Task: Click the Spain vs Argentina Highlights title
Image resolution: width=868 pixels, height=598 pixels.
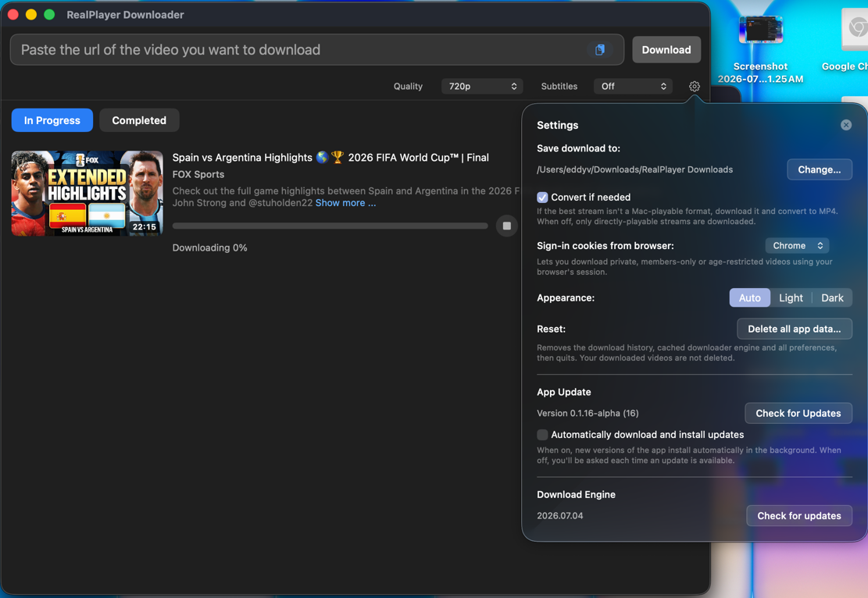Action: tap(330, 158)
